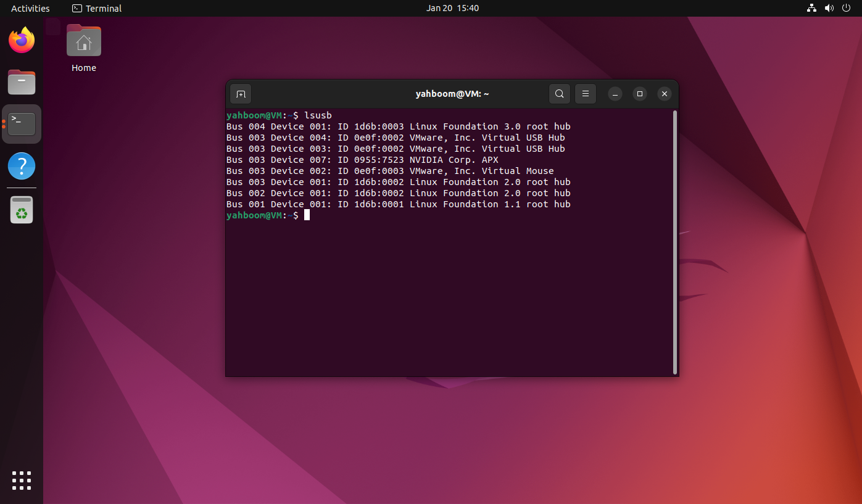Open the network status menu

click(x=810, y=8)
